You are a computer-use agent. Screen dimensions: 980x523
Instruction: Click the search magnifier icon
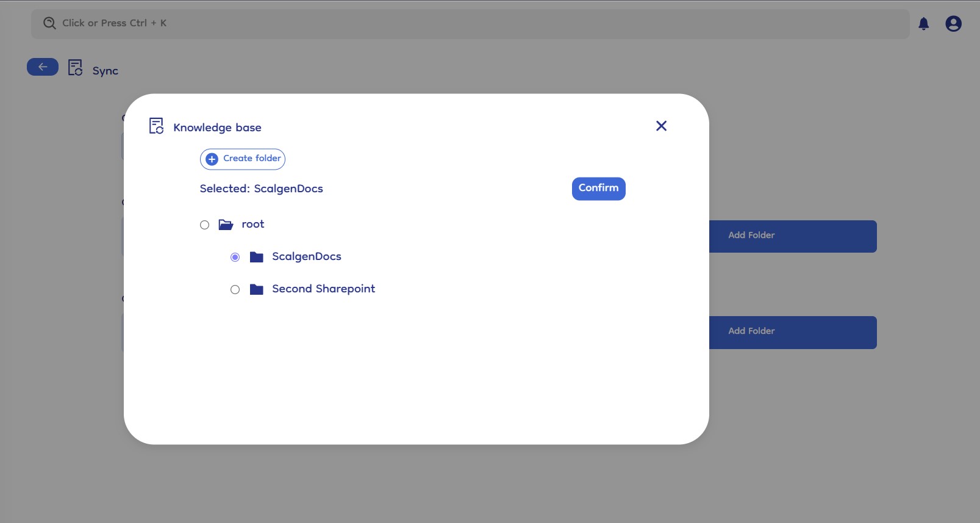coord(49,23)
